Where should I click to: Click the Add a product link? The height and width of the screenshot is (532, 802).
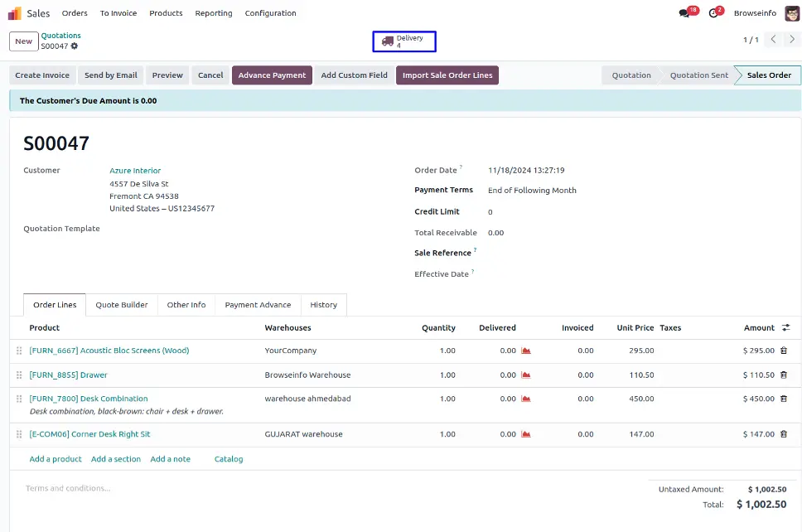[x=56, y=459]
